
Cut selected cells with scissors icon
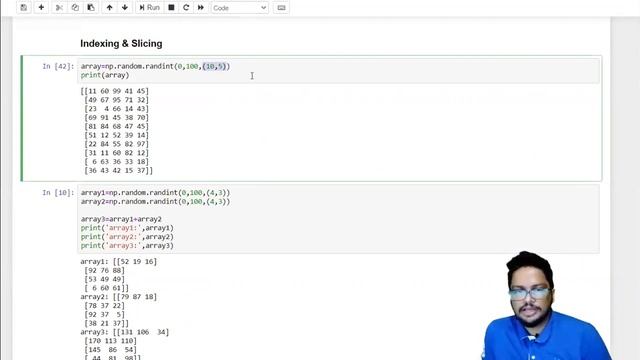[59, 7]
